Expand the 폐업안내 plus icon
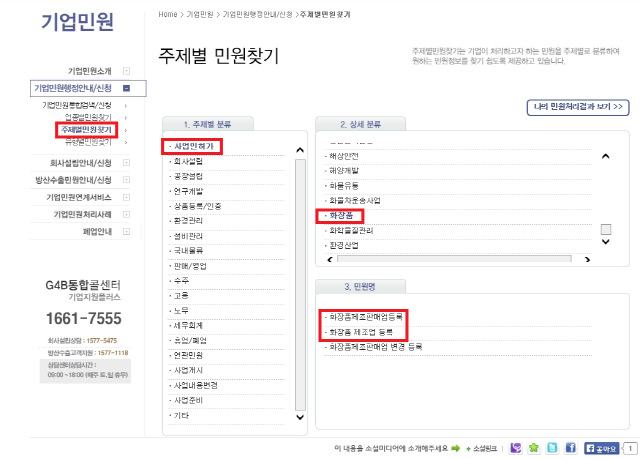The width and height of the screenshot is (640, 459). pyautogui.click(x=127, y=232)
